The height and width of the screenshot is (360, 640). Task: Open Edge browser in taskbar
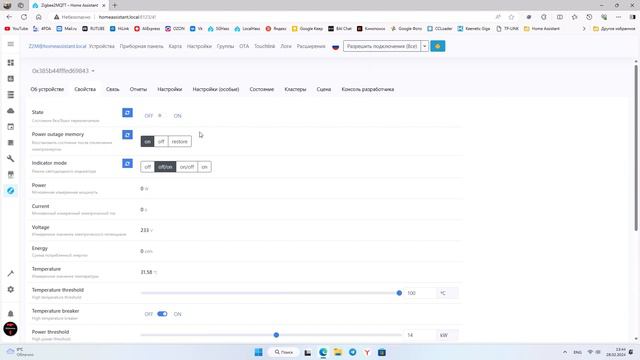tap(323, 352)
